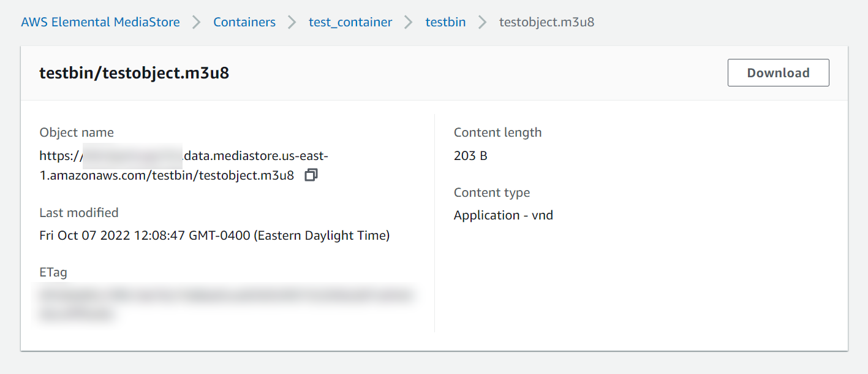This screenshot has width=868, height=374.
Task: Click the Object name label
Action: (x=77, y=132)
